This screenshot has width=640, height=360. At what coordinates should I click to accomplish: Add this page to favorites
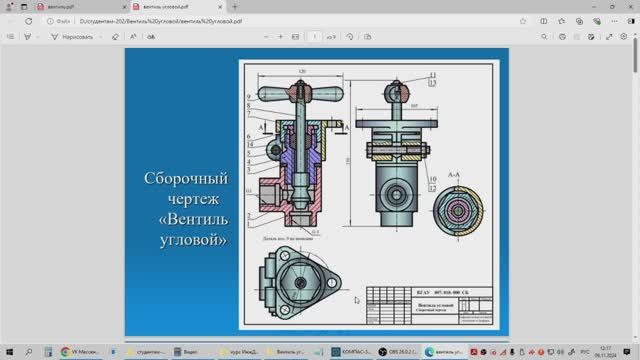click(x=523, y=21)
